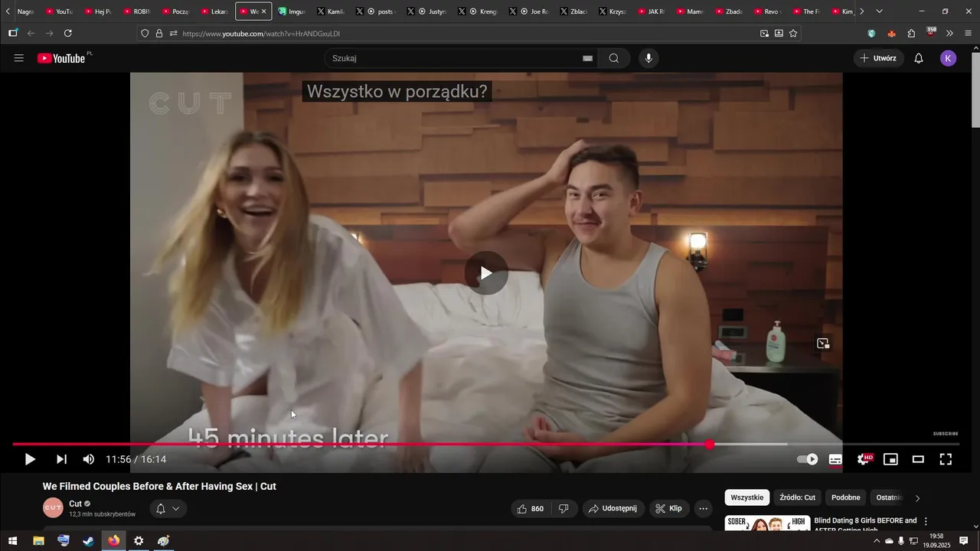Select the Wszystkie filter chip
The height and width of the screenshot is (551, 980).
[747, 497]
